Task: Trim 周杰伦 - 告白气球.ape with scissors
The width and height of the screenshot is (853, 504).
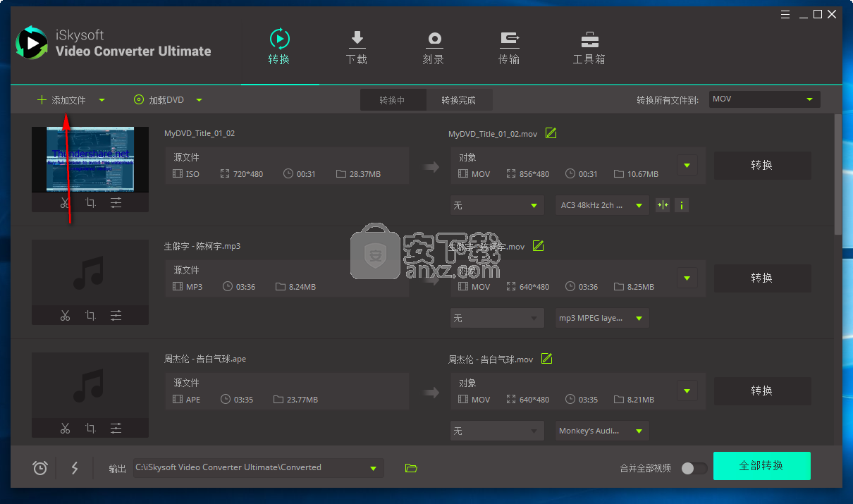Action: click(x=65, y=429)
